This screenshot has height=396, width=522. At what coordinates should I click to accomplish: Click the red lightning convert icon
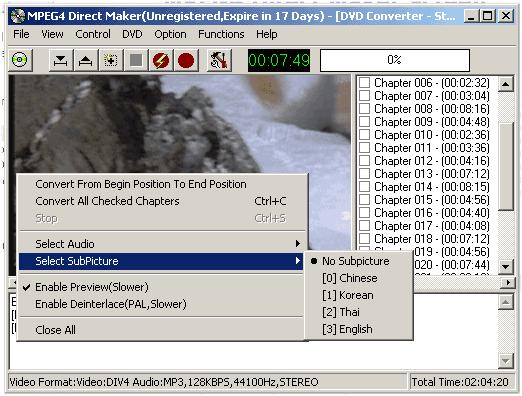click(161, 61)
